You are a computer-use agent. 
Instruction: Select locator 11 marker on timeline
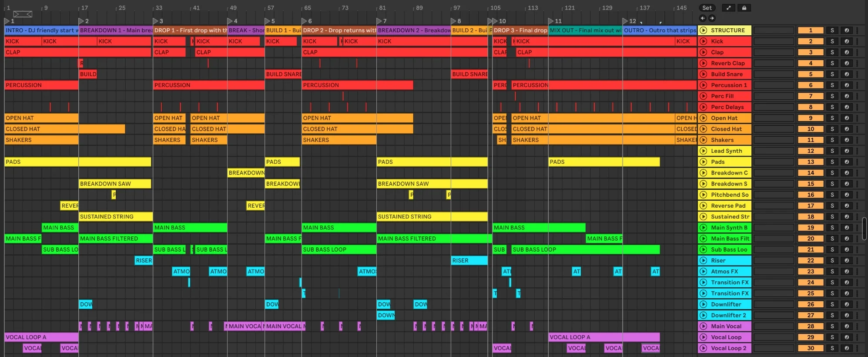(551, 21)
